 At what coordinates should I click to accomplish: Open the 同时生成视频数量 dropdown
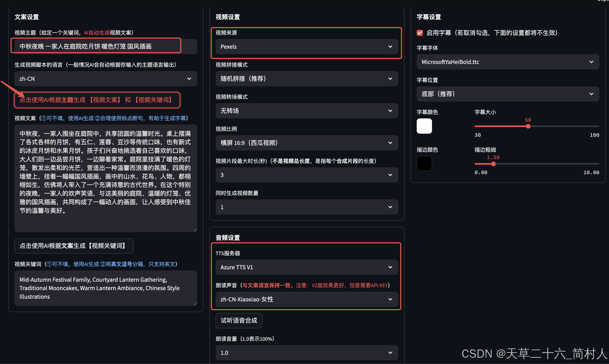tap(306, 207)
